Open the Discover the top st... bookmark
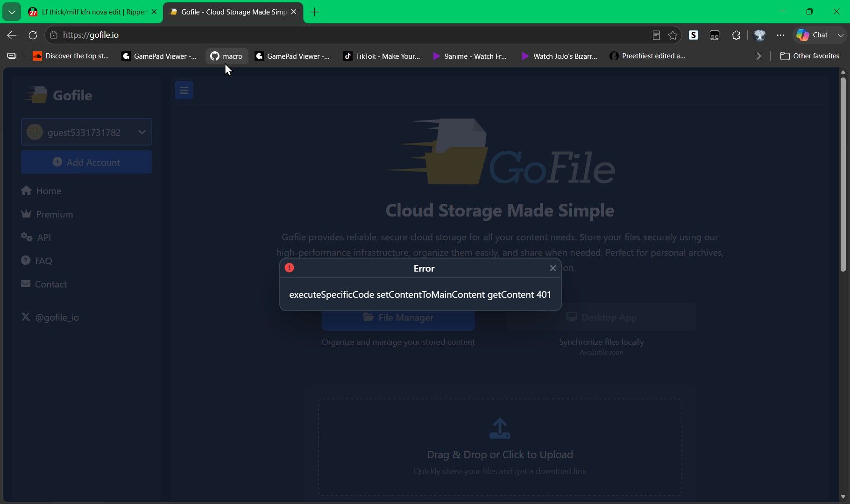850x504 pixels. pyautogui.click(x=71, y=56)
